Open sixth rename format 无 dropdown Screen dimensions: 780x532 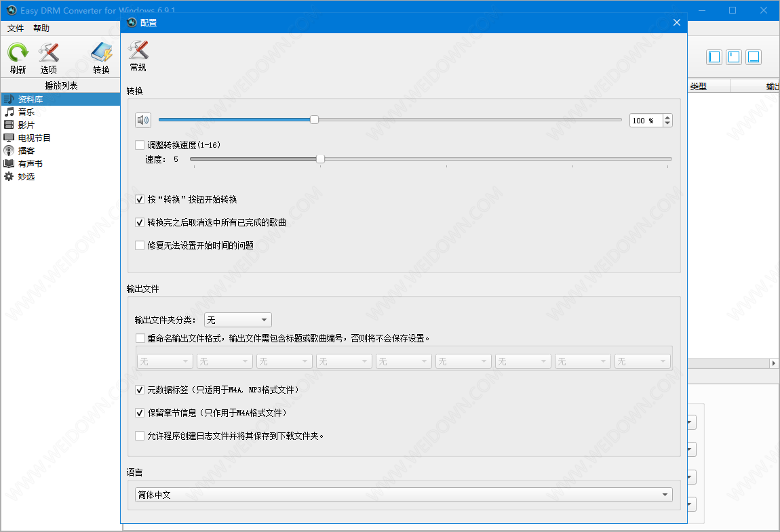tap(464, 361)
